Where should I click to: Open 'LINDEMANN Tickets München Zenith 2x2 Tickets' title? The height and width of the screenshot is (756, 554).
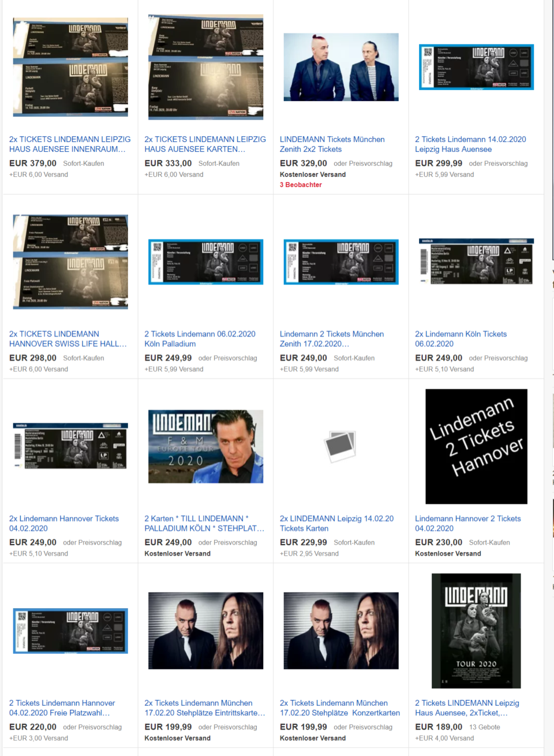332,144
